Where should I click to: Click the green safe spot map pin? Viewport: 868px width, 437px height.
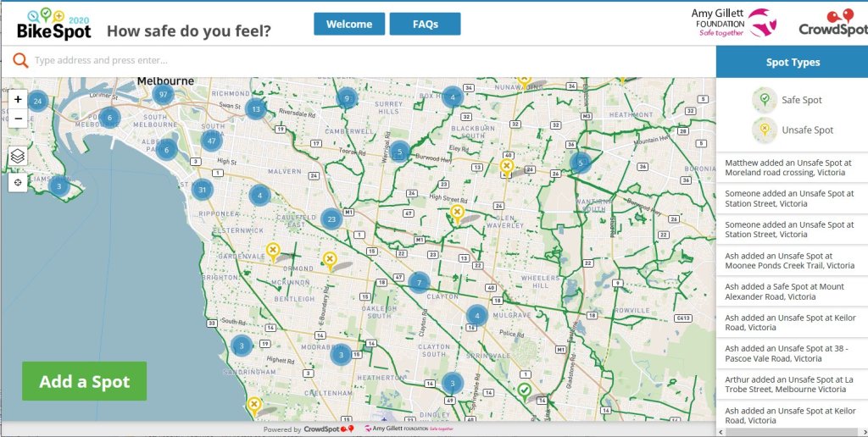point(525,390)
